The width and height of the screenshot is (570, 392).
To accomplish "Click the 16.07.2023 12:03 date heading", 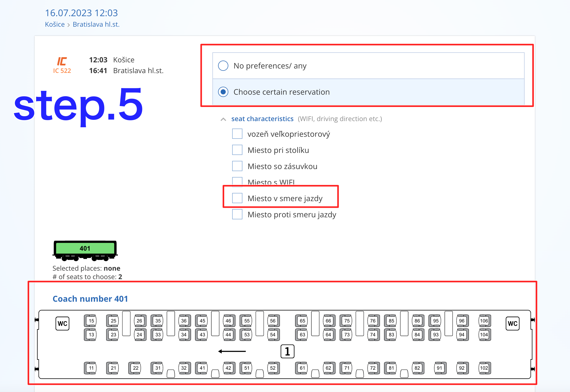I will tap(81, 13).
